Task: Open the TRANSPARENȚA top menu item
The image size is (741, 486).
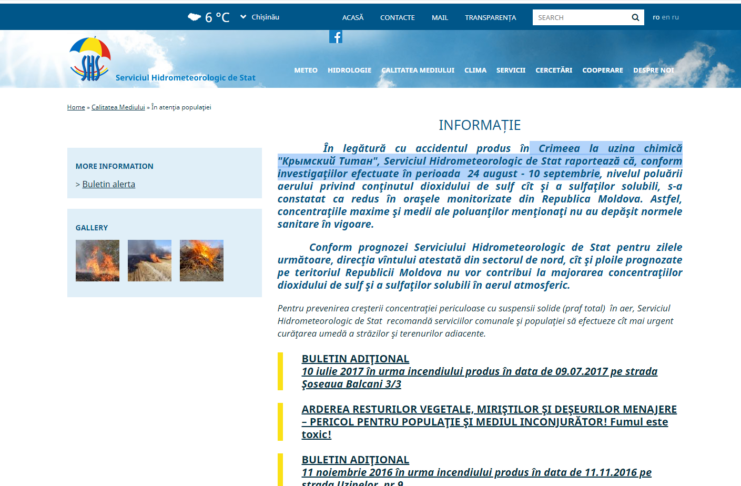Action: click(x=490, y=17)
